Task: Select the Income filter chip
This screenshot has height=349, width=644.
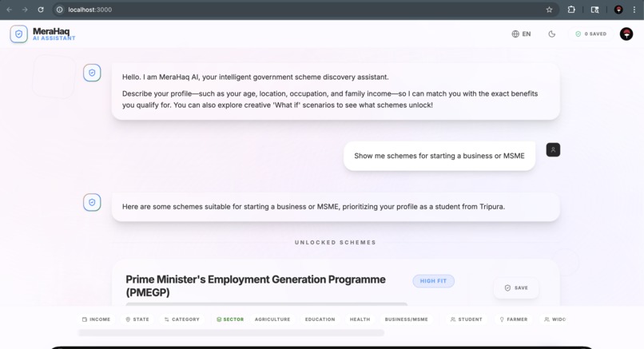Action: click(96, 319)
